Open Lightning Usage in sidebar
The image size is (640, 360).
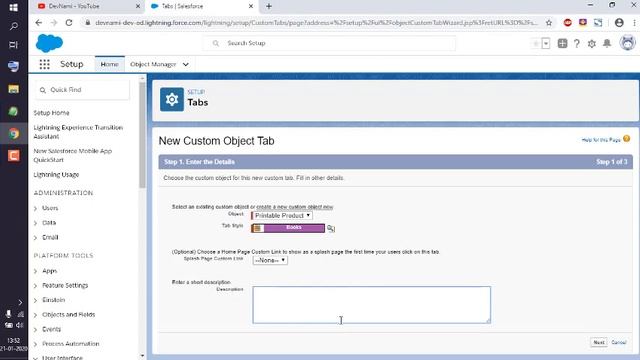click(56, 175)
